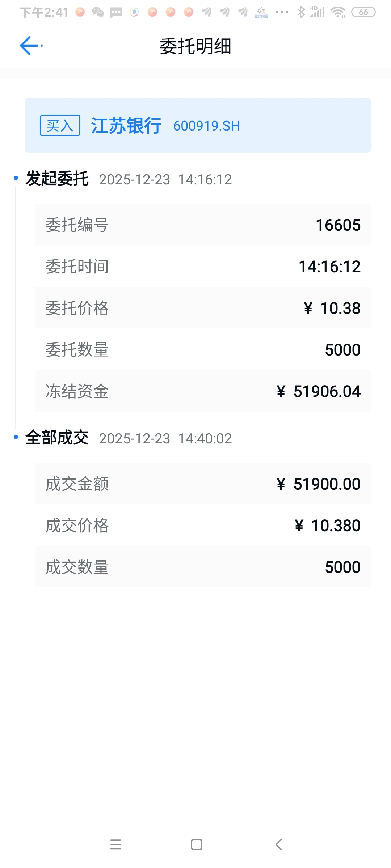Screen dimensions: 391x868
Task: Tap the Wi-Fi status icon
Action: [x=338, y=12]
